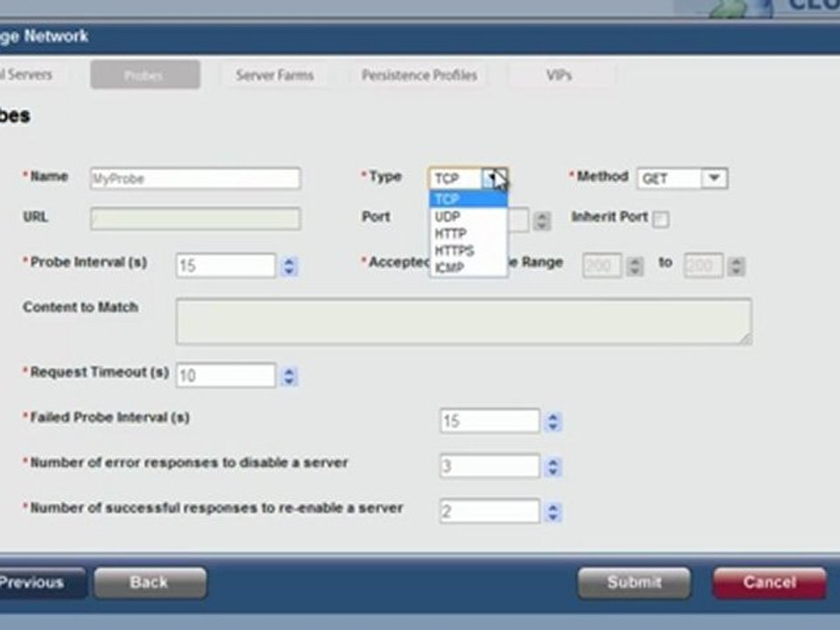840x630 pixels.
Task: Click the Content to Match text area
Action: [464, 321]
